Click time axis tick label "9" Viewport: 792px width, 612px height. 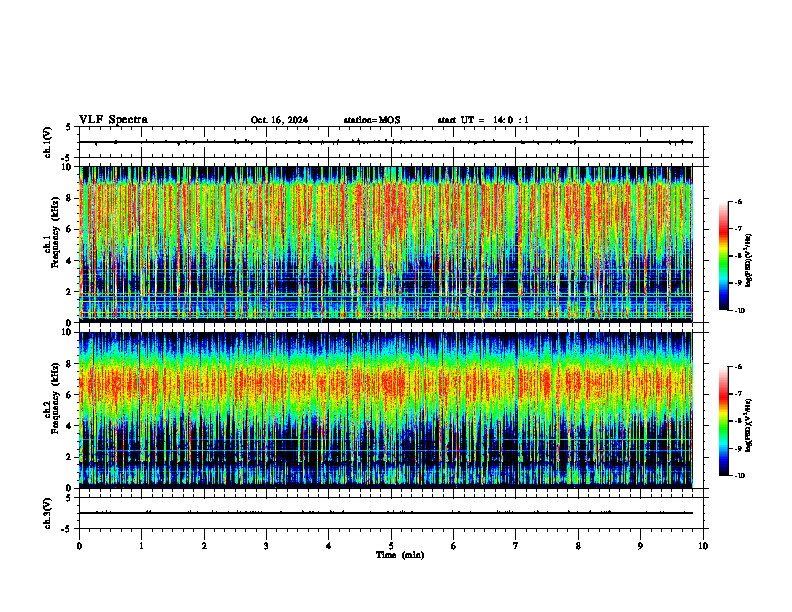[640, 546]
